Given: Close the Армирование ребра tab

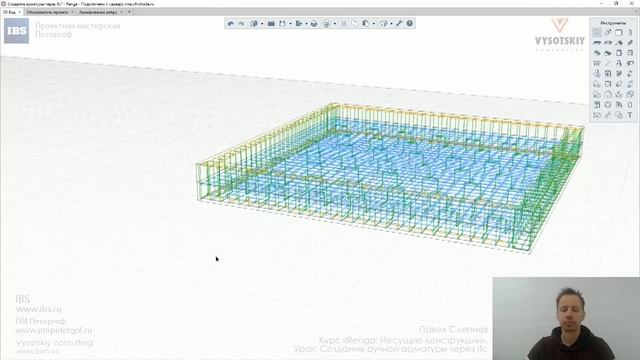Looking at the screenshot, I should [x=122, y=12].
